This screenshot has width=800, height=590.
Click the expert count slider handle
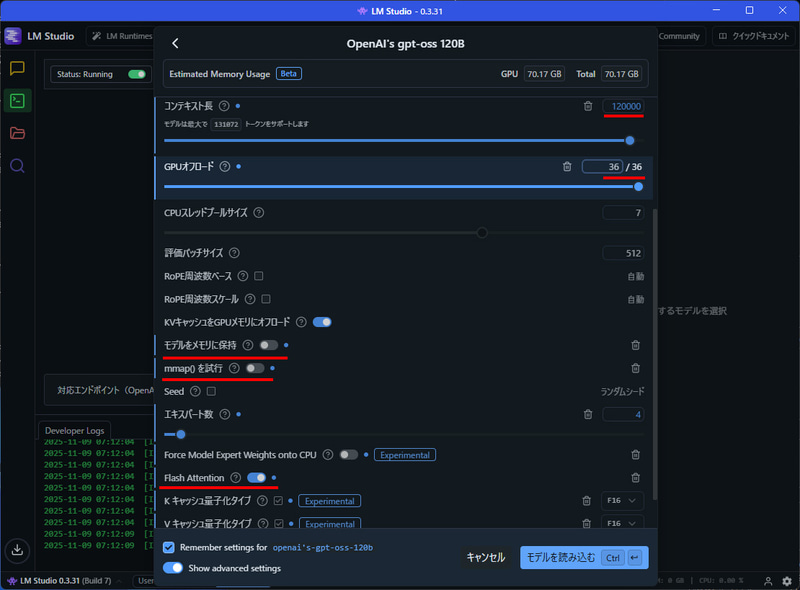[x=181, y=434]
